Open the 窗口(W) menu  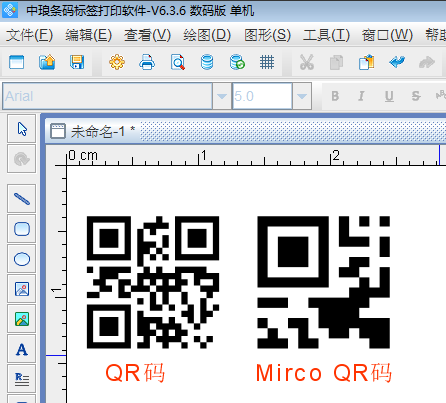tap(387, 35)
